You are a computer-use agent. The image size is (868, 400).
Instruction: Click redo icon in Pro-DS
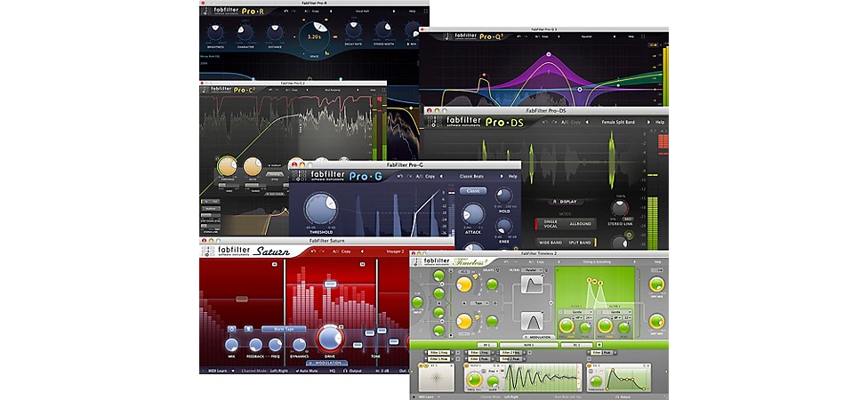pos(553,123)
